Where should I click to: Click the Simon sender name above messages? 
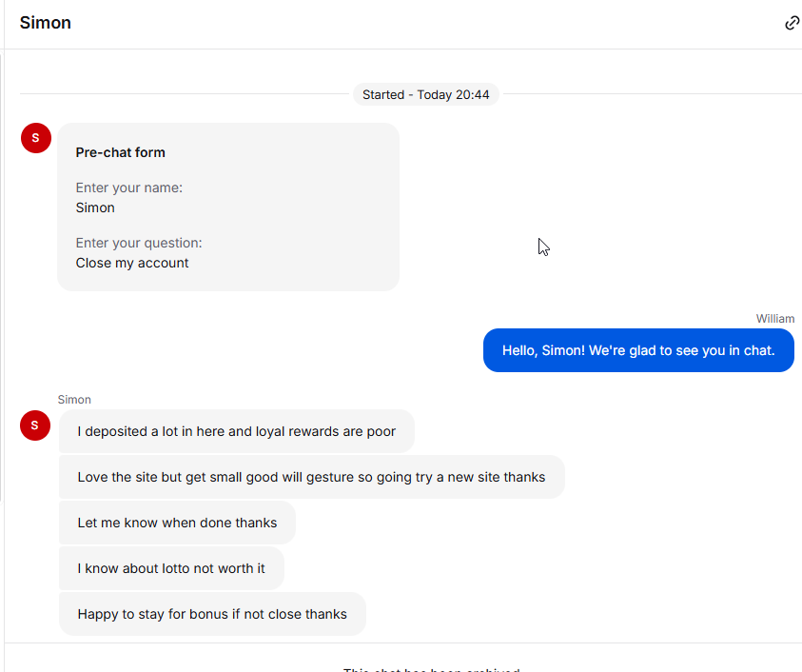tap(74, 400)
